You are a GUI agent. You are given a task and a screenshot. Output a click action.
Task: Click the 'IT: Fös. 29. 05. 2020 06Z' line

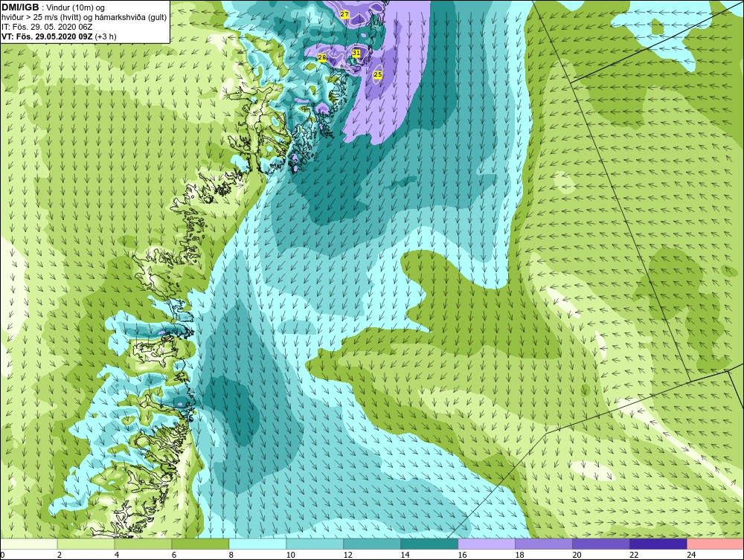[47, 27]
